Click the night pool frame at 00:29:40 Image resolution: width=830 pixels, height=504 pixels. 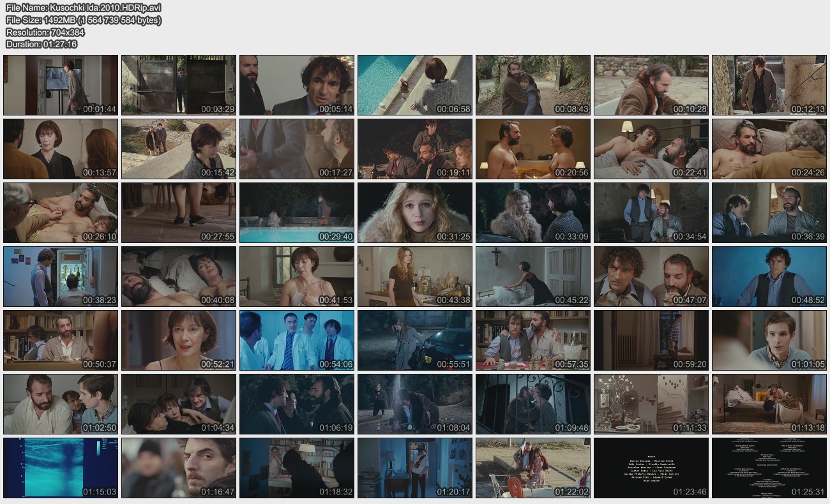tap(297, 212)
